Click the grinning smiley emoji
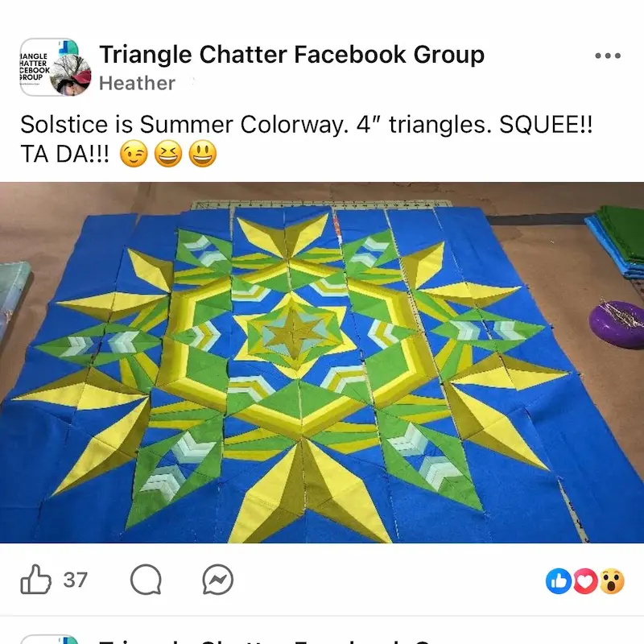The width and height of the screenshot is (644, 644). (x=203, y=154)
